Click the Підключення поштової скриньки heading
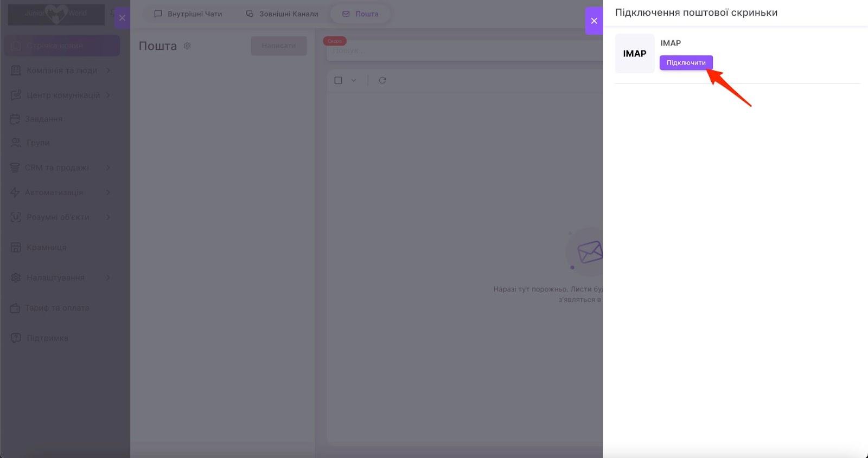Screen dimensions: 868x458 [696, 12]
